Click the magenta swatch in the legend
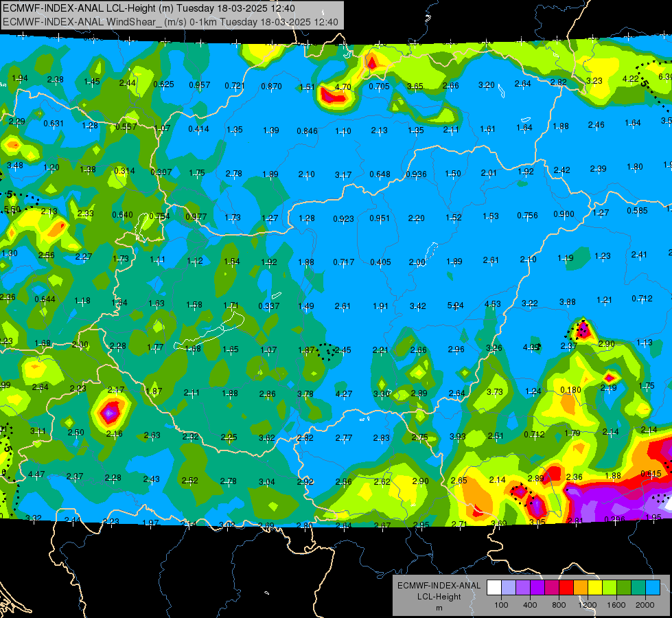672x618 pixels. point(552,588)
